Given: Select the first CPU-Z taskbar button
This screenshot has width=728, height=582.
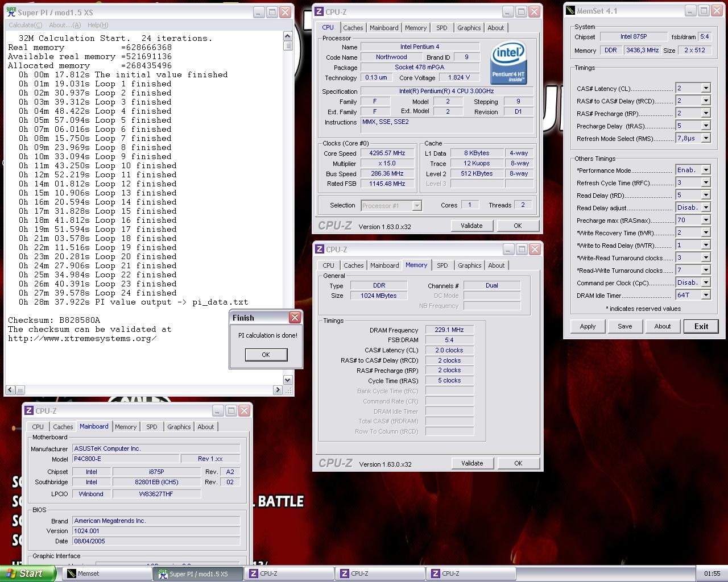Looking at the screenshot, I should [x=288, y=573].
